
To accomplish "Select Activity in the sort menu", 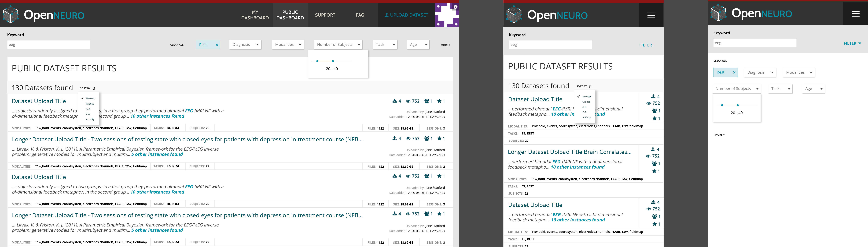I will coord(90,119).
